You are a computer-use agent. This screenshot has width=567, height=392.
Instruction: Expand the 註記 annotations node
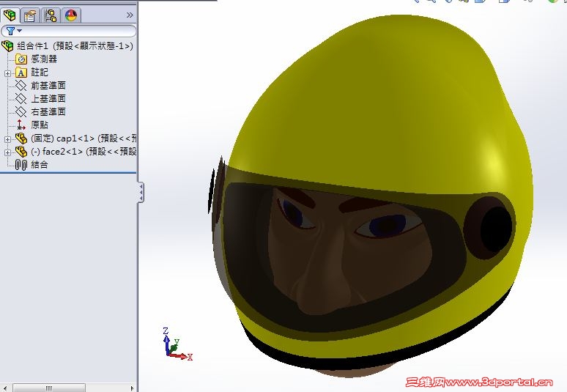click(7, 73)
